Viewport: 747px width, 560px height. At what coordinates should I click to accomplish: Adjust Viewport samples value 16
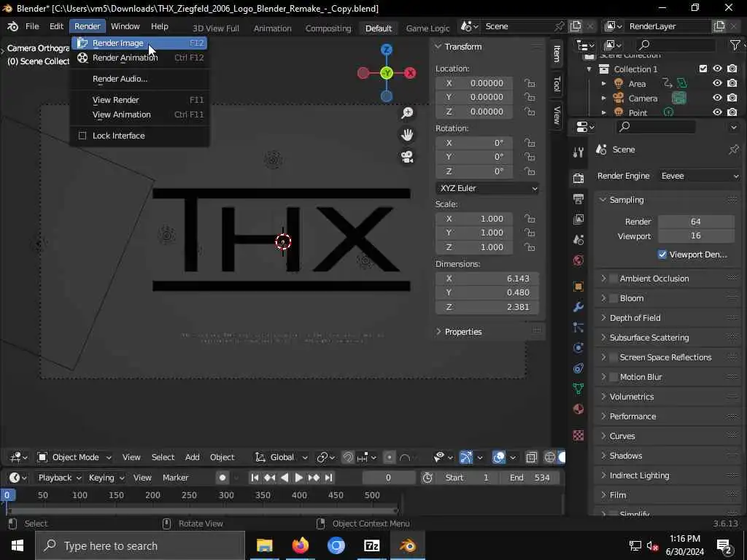pos(695,236)
